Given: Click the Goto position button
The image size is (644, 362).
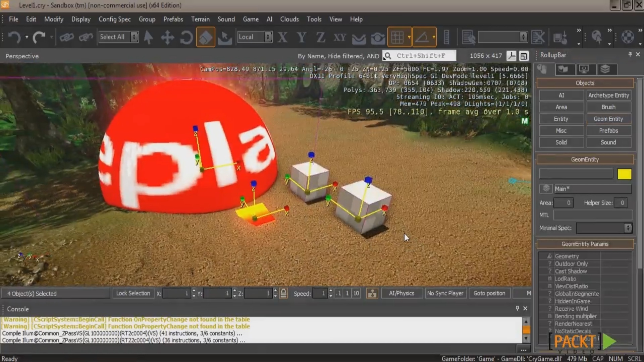Looking at the screenshot, I should point(489,293).
